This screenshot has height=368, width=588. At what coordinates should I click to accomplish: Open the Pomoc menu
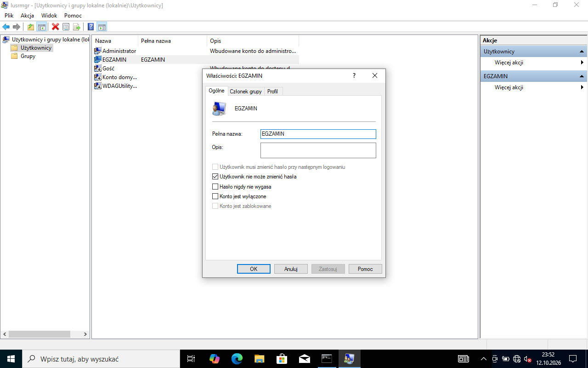click(73, 15)
